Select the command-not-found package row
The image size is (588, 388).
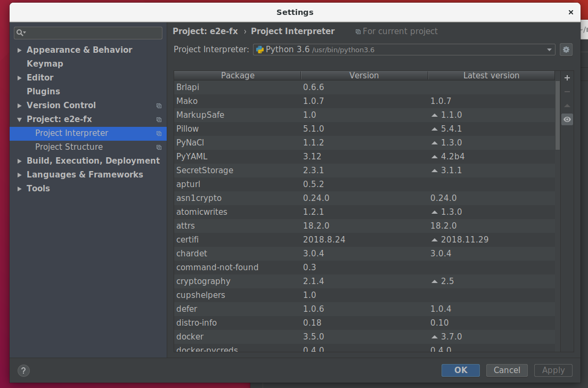coord(364,268)
